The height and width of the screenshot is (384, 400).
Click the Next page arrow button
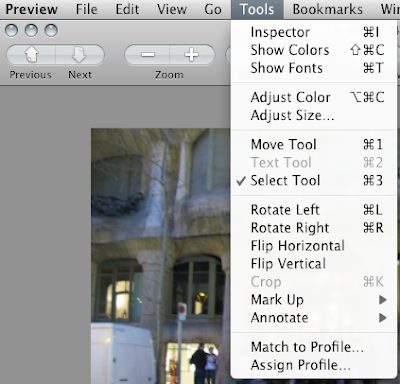point(80,55)
